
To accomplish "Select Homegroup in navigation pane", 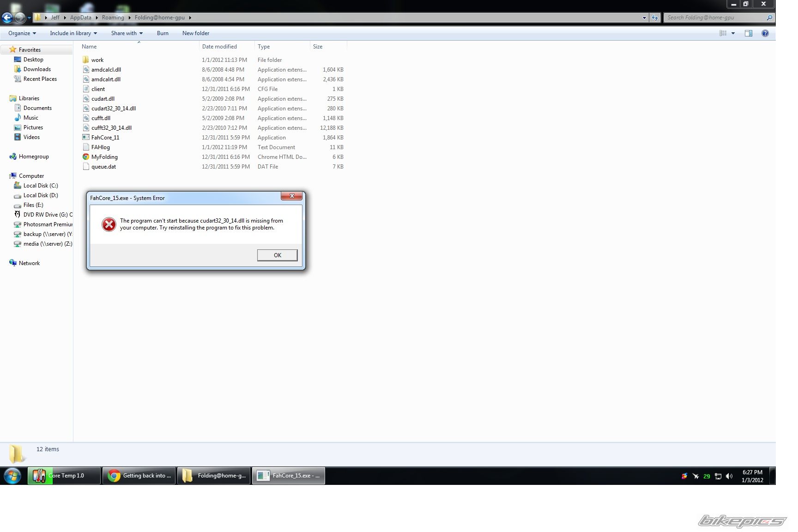I will 34,157.
